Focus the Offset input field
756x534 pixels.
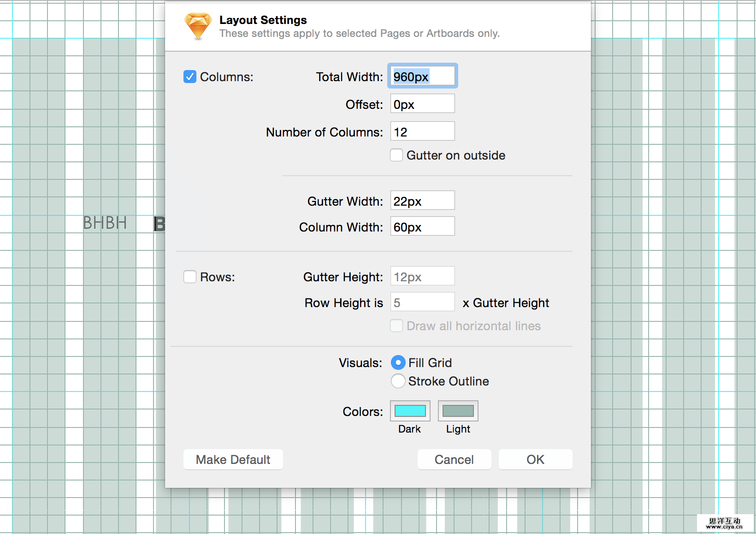pos(422,104)
